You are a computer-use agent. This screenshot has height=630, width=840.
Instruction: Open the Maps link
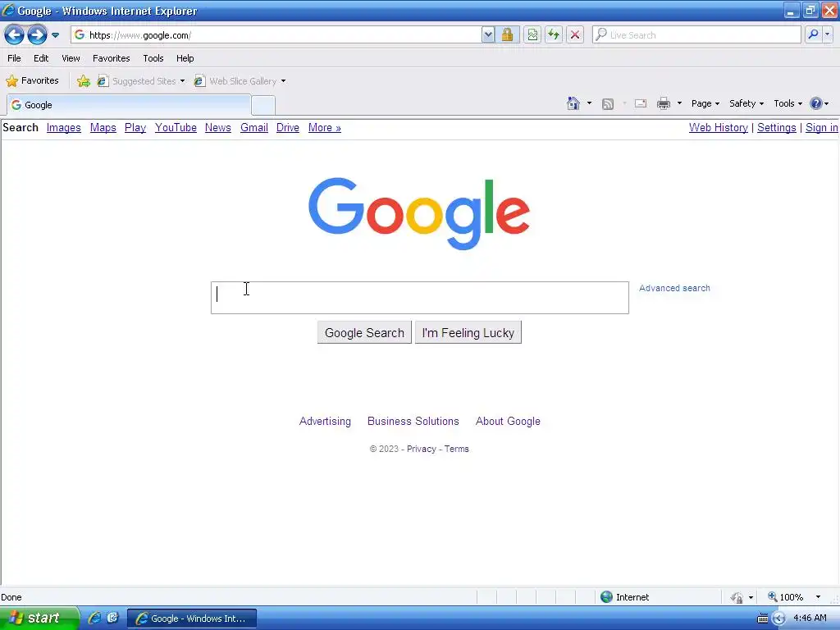point(103,127)
